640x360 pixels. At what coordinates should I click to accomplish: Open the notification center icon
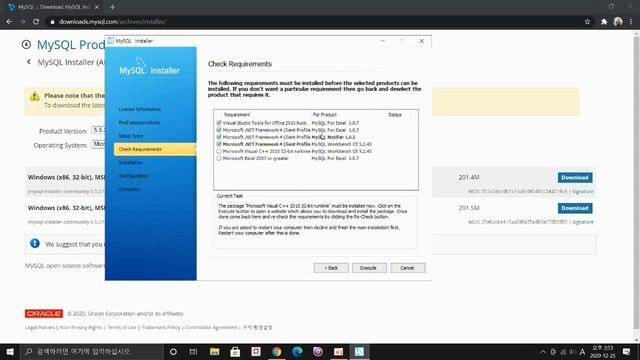(x=627, y=351)
